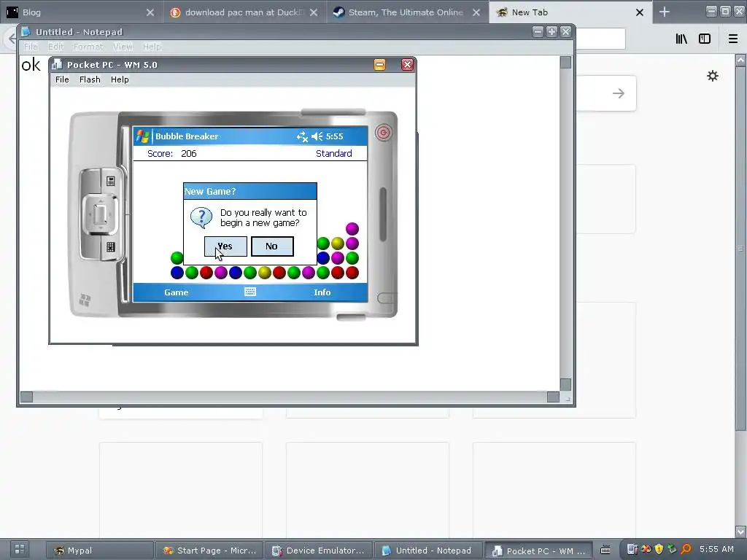Open the Info softkey menu
747x560 pixels.
[322, 292]
